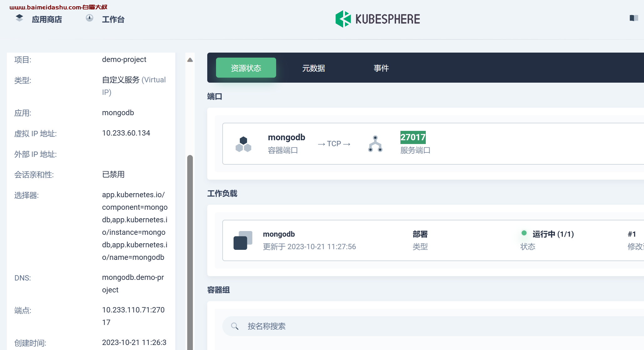The width and height of the screenshot is (644, 350).
Task: Click the details panel scrollbar thumb
Action: click(x=190, y=252)
